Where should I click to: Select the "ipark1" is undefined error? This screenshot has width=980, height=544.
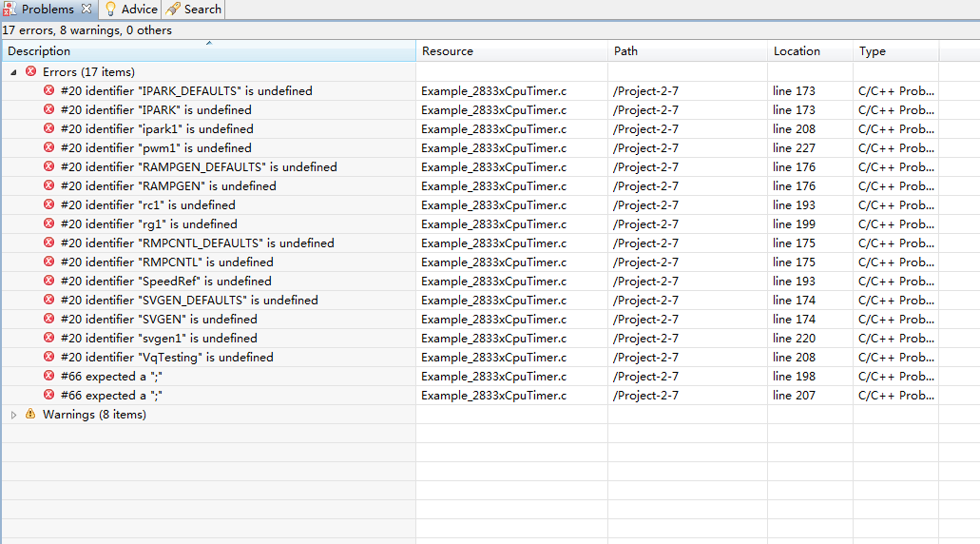click(x=157, y=129)
